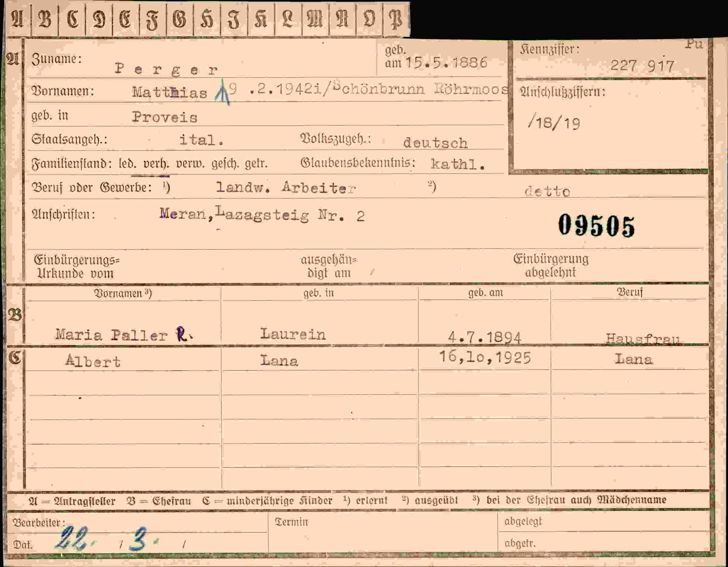Click the handwritten 'Pu' in the top corner

(x=694, y=44)
